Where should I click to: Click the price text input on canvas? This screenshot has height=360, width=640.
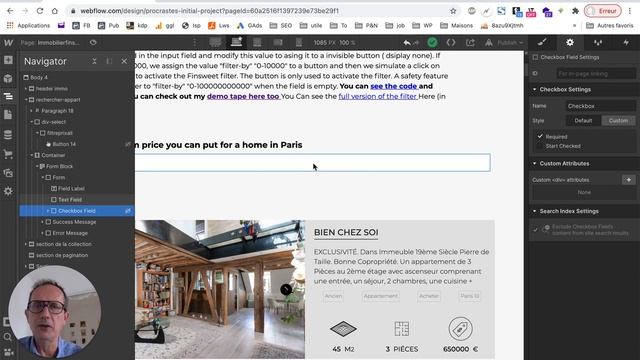pyautogui.click(x=313, y=162)
